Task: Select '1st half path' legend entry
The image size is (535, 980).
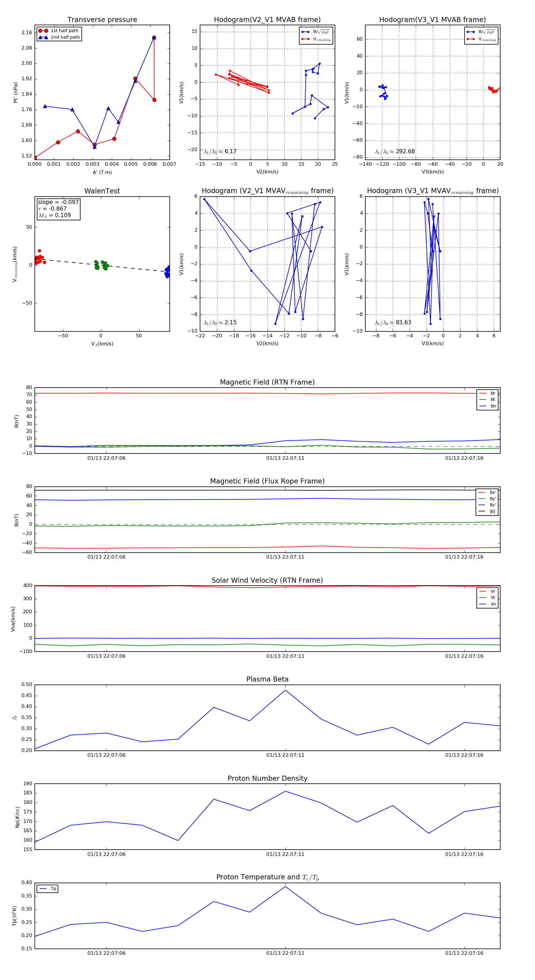Action: tap(59, 31)
